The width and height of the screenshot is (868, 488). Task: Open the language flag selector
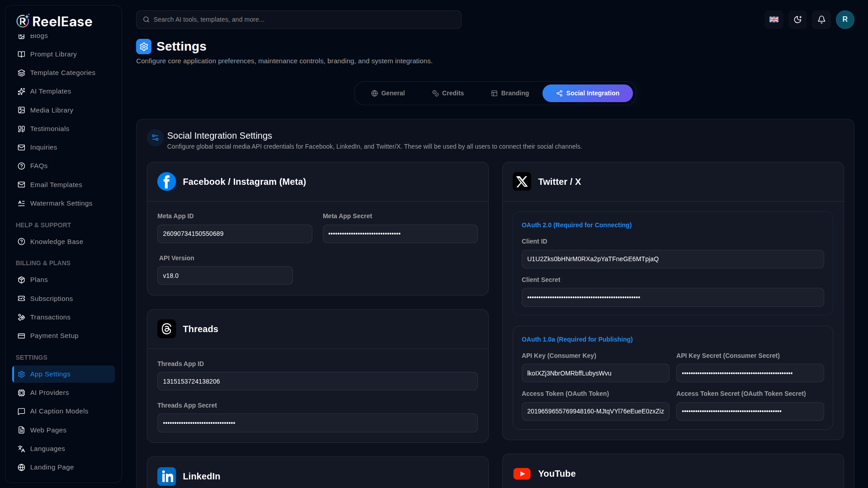774,19
